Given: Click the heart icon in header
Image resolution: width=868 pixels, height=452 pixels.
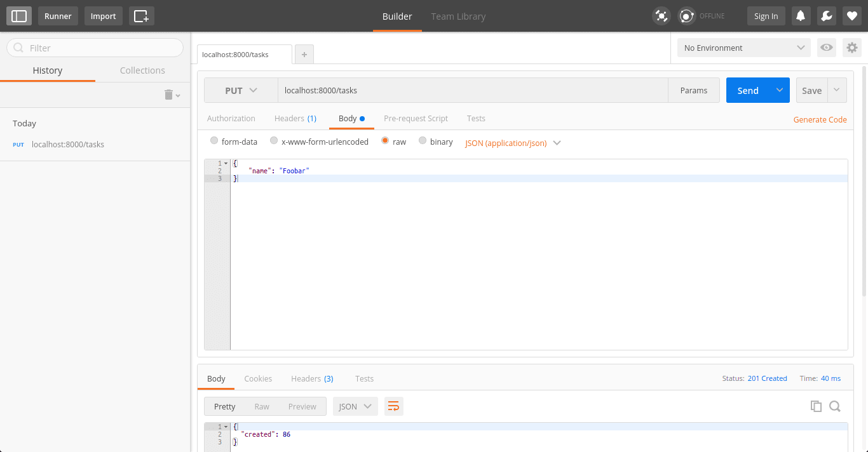Looking at the screenshot, I should pyautogui.click(x=851, y=16).
